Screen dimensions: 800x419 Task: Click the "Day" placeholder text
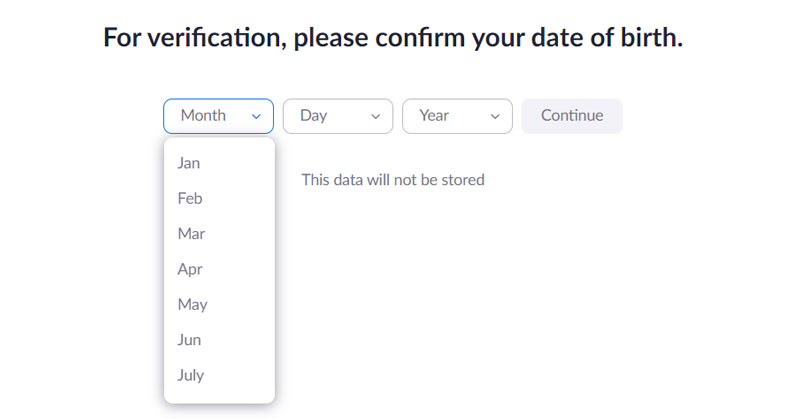coord(313,116)
